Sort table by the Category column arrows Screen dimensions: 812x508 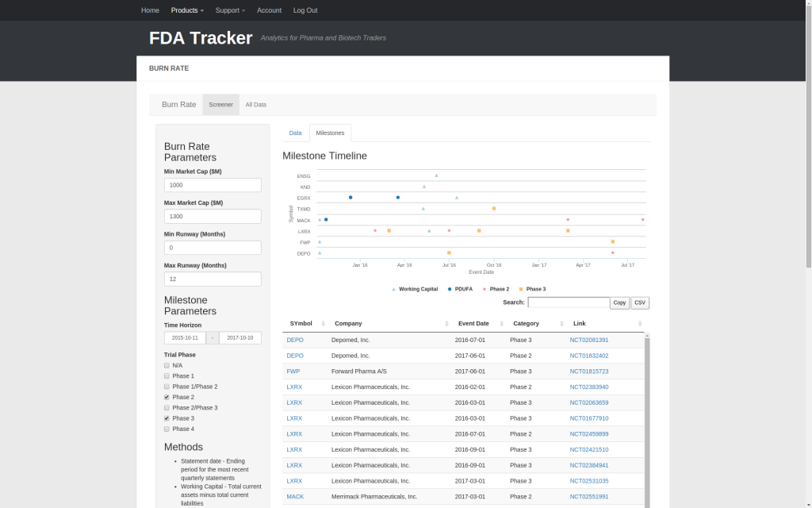(x=561, y=324)
